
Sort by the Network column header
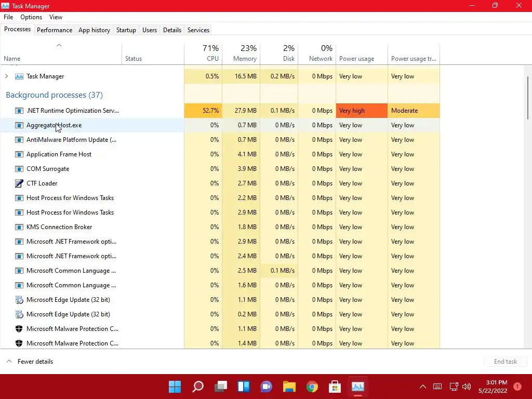click(317, 54)
